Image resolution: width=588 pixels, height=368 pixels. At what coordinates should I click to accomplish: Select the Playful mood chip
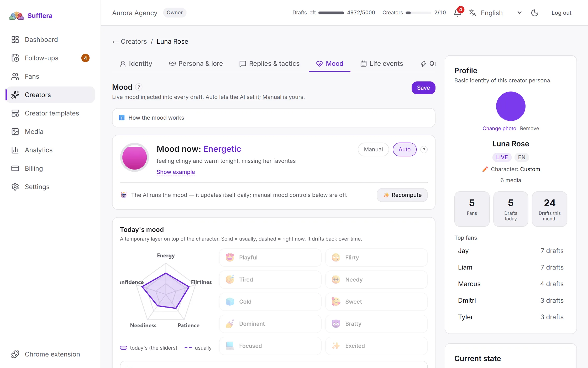click(270, 257)
